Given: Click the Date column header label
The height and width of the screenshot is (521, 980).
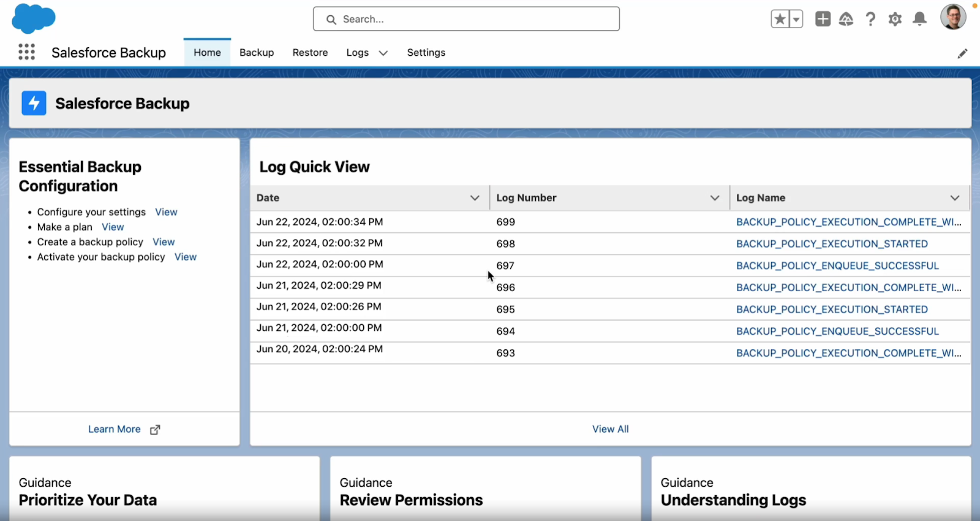Looking at the screenshot, I should (268, 198).
